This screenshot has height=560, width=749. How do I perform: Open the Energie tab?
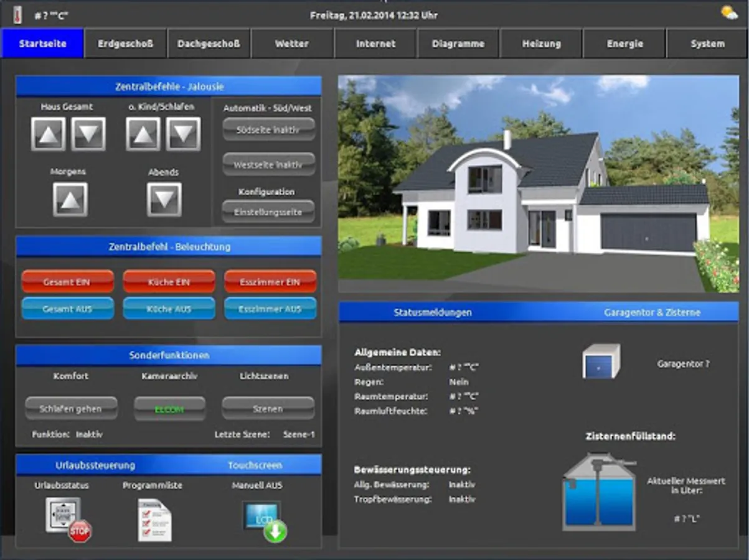point(624,44)
